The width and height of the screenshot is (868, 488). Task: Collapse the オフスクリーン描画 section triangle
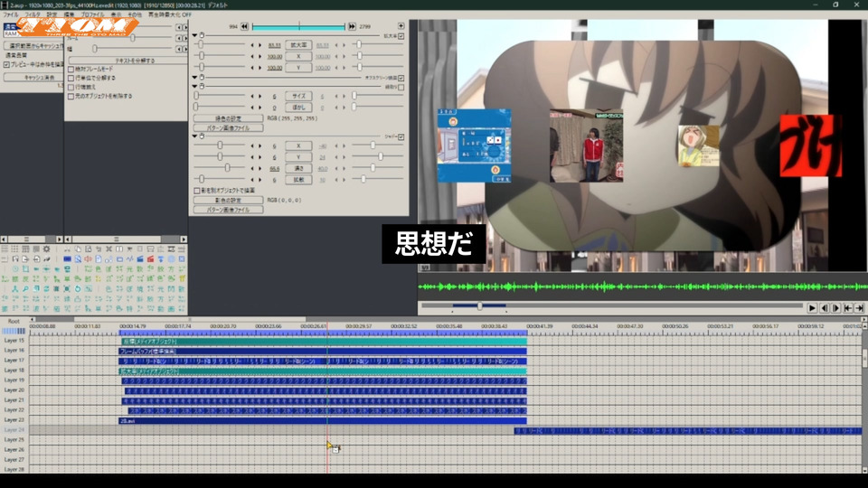point(195,78)
